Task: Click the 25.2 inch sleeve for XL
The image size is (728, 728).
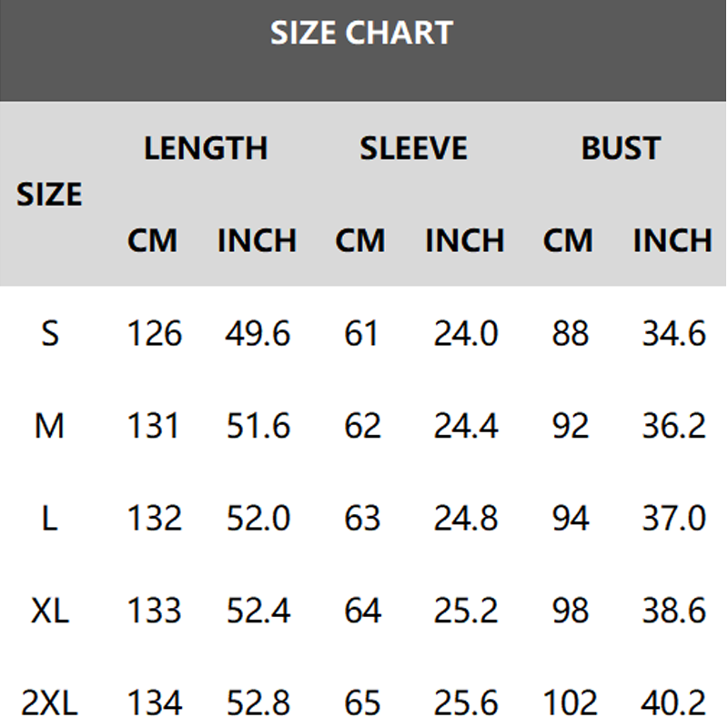Action: click(465, 611)
